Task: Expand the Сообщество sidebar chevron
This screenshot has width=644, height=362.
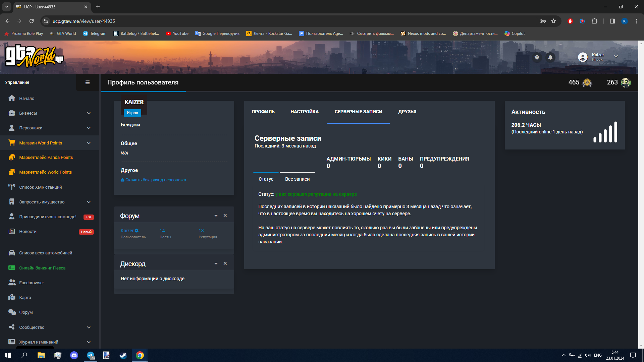Action: tap(89, 327)
